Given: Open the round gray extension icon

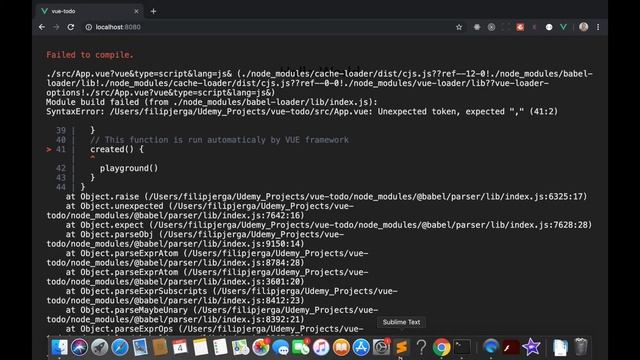Looking at the screenshot, I should coord(491,27).
